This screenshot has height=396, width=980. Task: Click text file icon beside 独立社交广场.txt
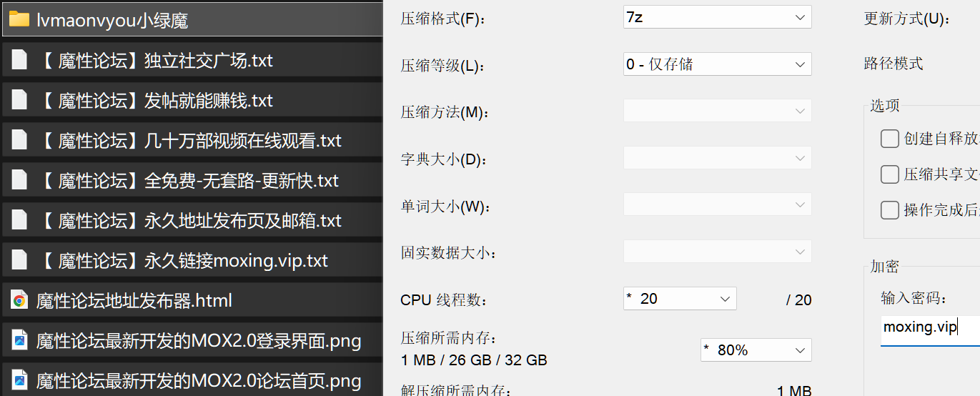click(x=19, y=60)
